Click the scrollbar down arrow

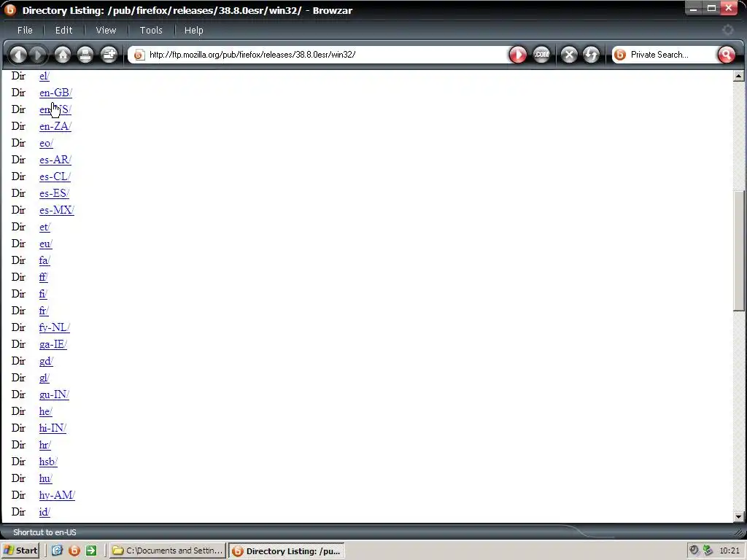coord(738,517)
